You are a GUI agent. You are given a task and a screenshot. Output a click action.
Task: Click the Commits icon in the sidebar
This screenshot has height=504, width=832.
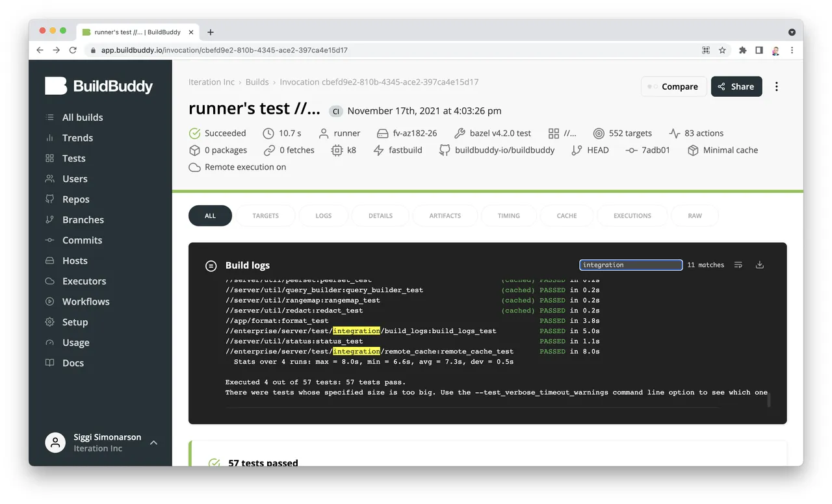click(x=49, y=240)
